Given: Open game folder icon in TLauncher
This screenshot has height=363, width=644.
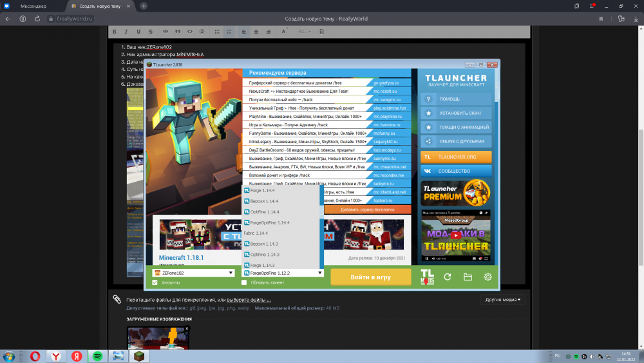Looking at the screenshot, I should coord(468,277).
